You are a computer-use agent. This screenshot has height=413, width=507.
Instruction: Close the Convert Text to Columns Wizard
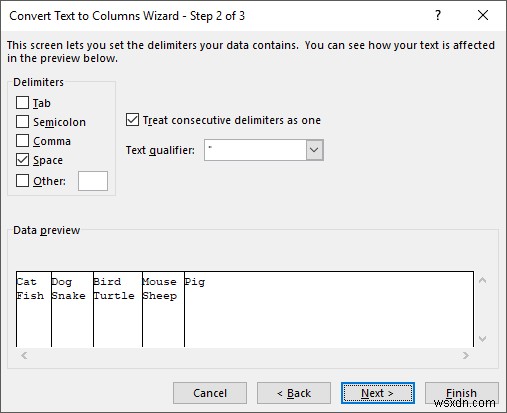click(483, 15)
